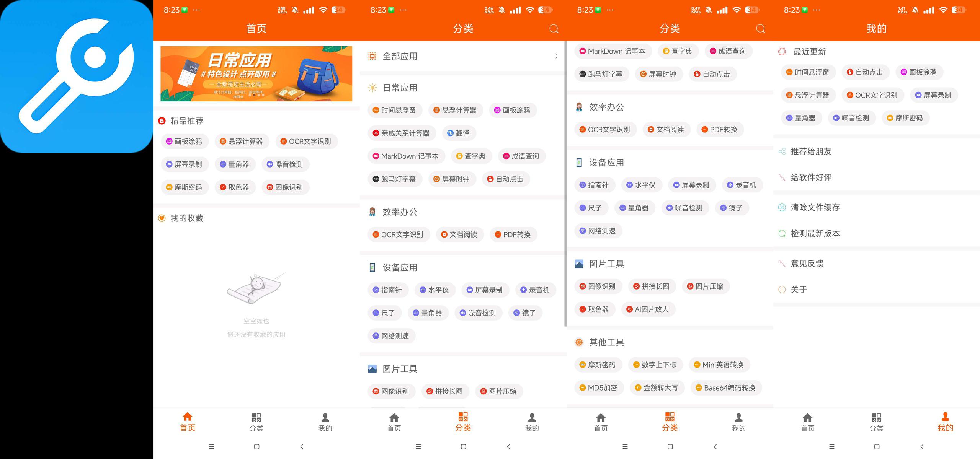Click the 日常应用 promotional banner

pos(256,74)
